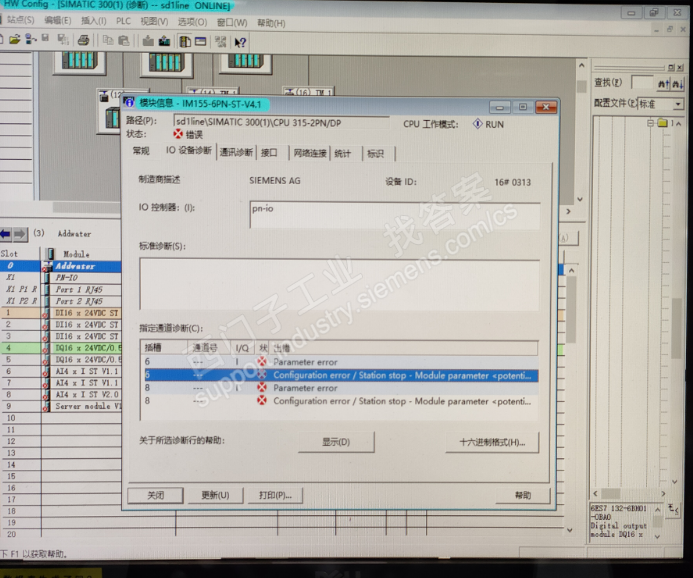Open the PLC menu

pos(123,21)
